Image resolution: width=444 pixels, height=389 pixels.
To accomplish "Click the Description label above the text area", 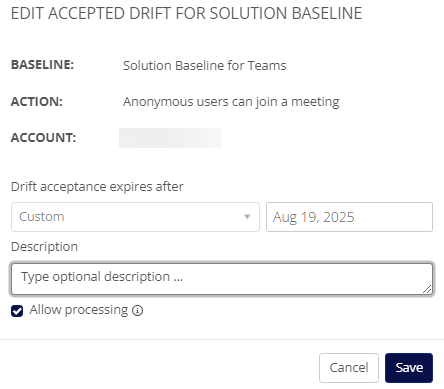I will pyautogui.click(x=44, y=247).
